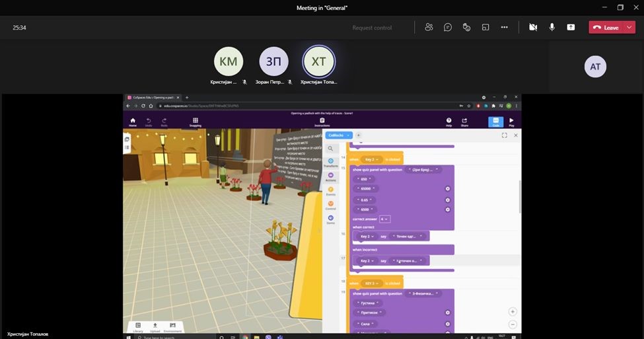Viewport: 644px width, 339px height.
Task: Open CoSpaces Help
Action: point(448,122)
